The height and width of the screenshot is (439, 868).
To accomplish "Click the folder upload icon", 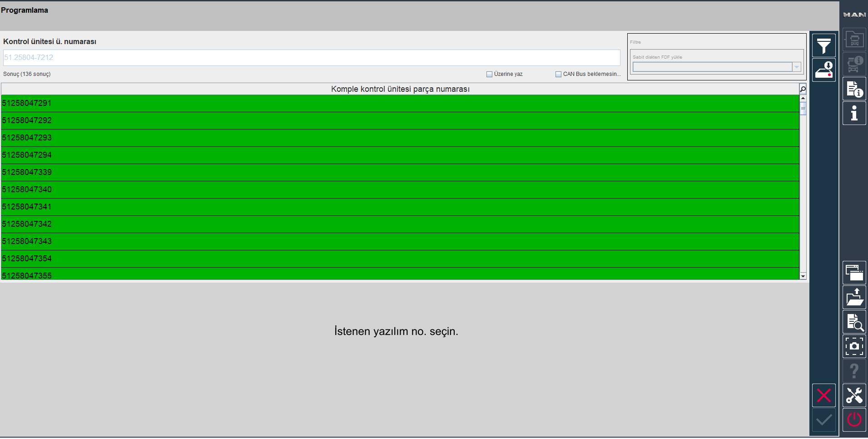I will [854, 298].
